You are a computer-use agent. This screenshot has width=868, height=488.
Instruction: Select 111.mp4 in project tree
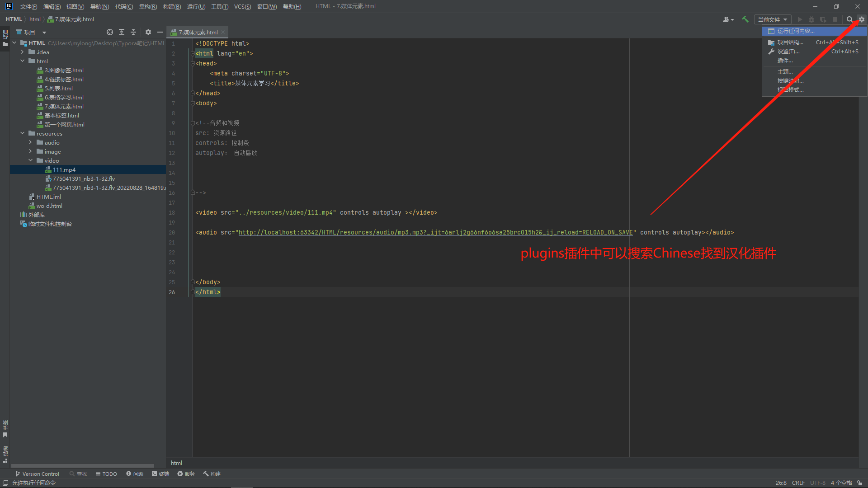(64, 169)
